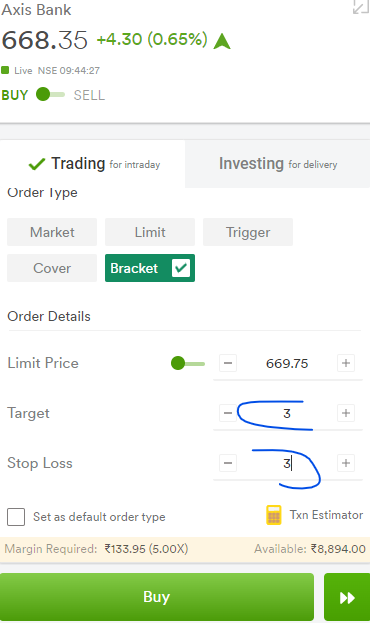370x623 pixels.
Task: Choose the Cover order type
Action: pyautogui.click(x=52, y=268)
